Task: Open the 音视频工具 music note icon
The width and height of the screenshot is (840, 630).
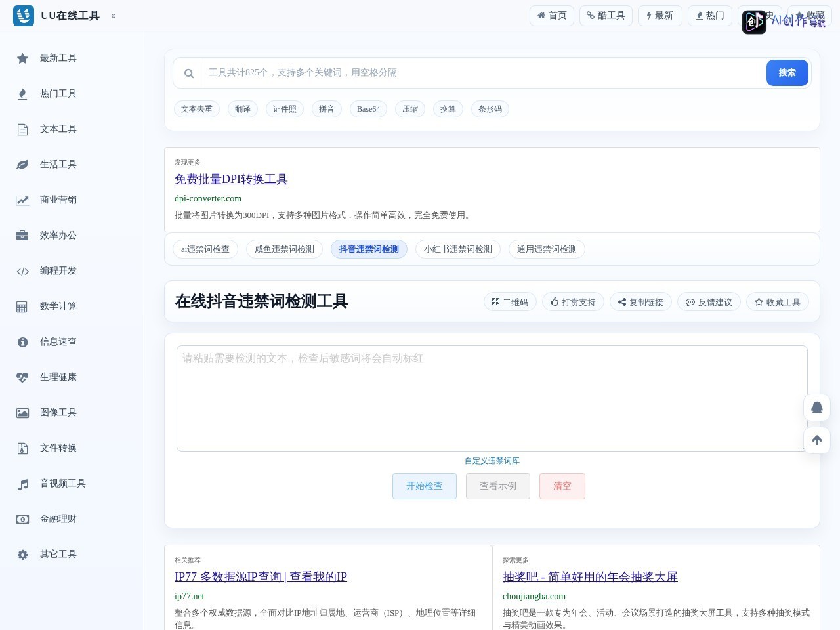Action: point(22,484)
